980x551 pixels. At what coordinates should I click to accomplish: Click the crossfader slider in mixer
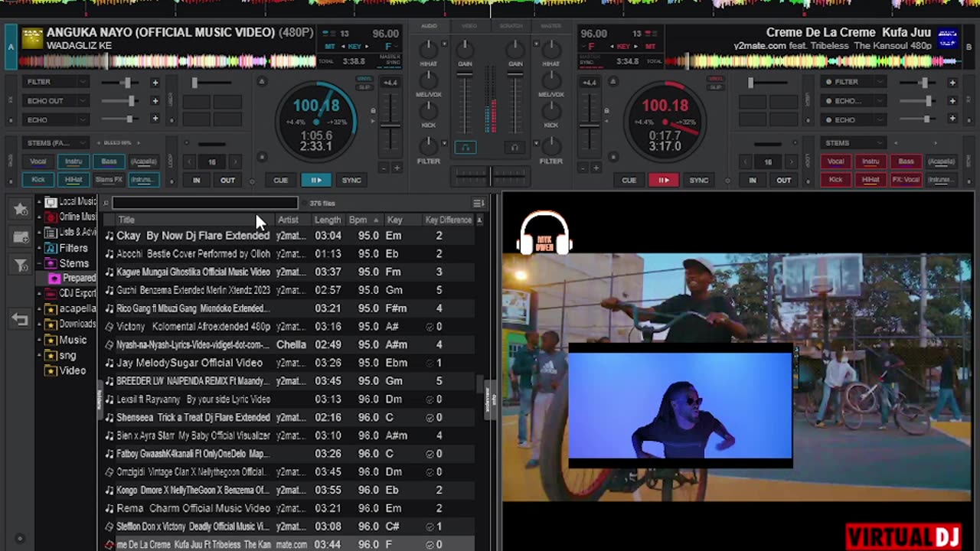coord(490,177)
